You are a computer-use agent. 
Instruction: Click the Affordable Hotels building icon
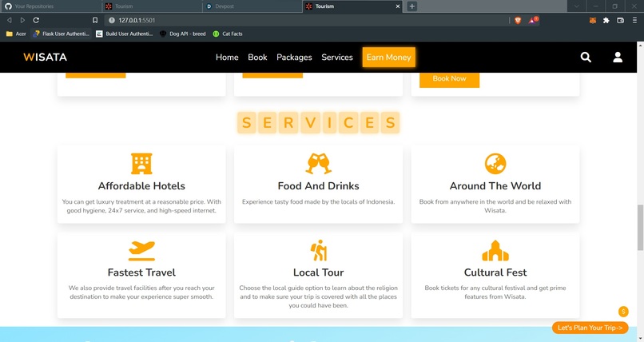pos(141,164)
